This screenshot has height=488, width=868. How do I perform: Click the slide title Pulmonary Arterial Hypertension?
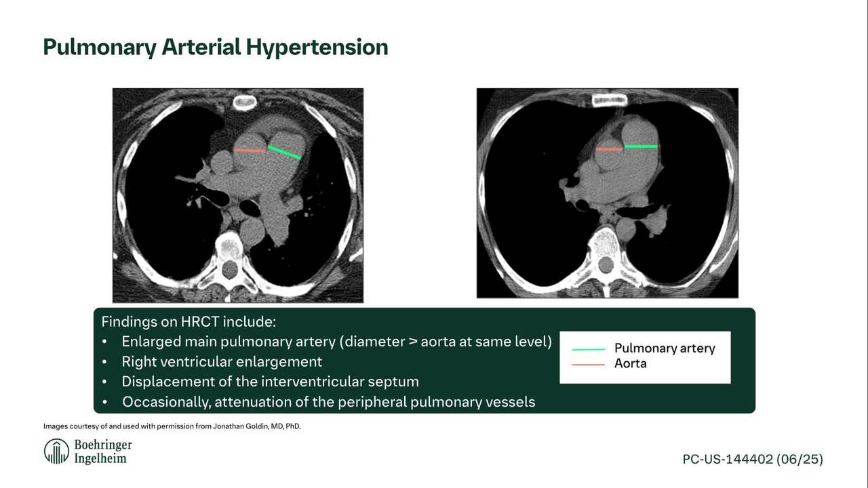click(216, 47)
